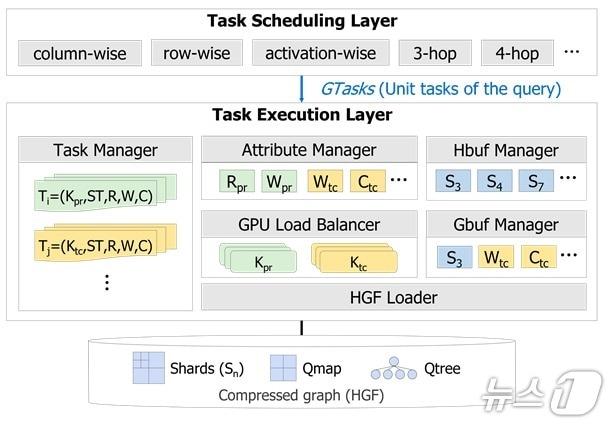Click the yellow Tj task card
This screenshot has width=611, height=424.
coord(97,246)
